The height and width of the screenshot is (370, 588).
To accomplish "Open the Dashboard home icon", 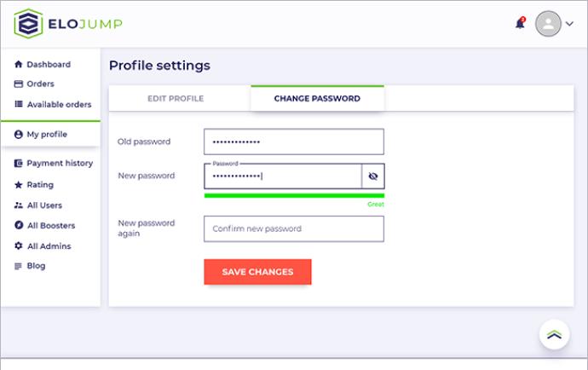I will click(x=18, y=65).
